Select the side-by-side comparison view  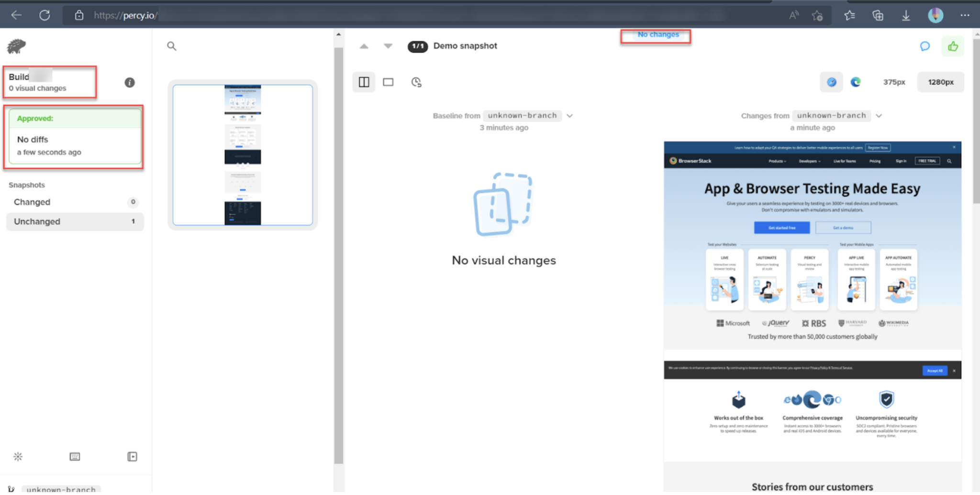coord(364,82)
